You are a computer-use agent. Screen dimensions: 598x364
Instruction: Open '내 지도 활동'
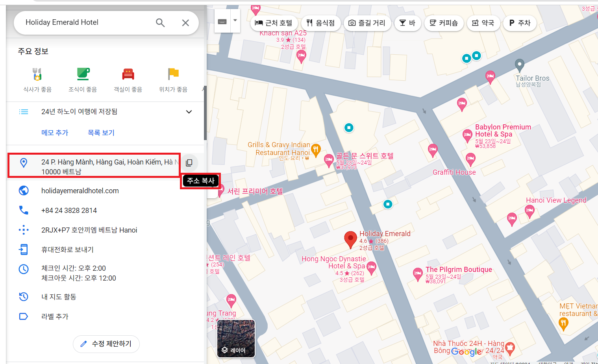click(x=59, y=297)
